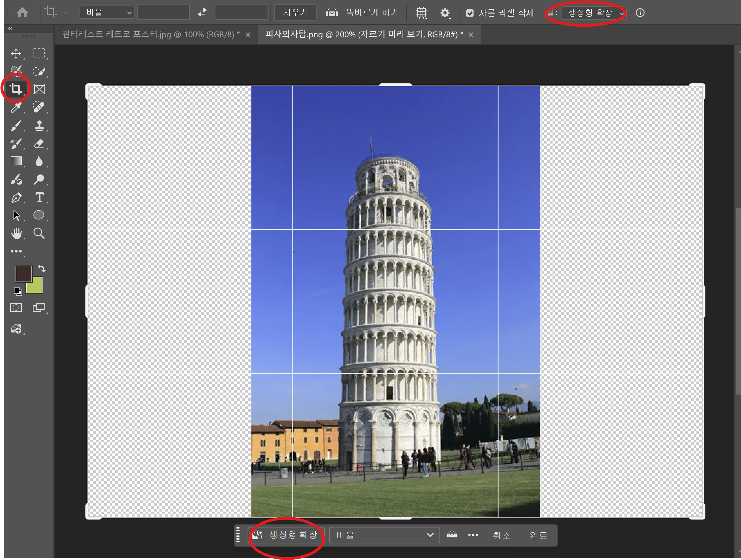The width and height of the screenshot is (741, 560).
Task: Select the Horizontal Type tool
Action: coord(39,198)
